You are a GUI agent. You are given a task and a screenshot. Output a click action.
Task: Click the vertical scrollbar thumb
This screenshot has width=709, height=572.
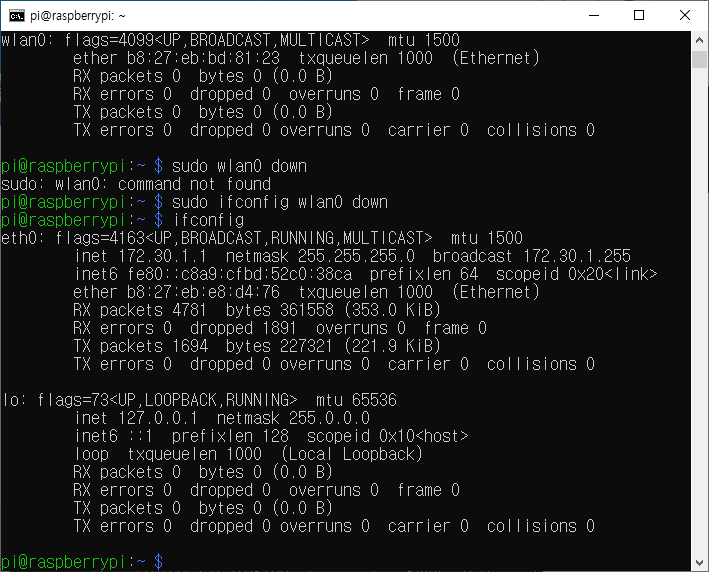coord(699,59)
